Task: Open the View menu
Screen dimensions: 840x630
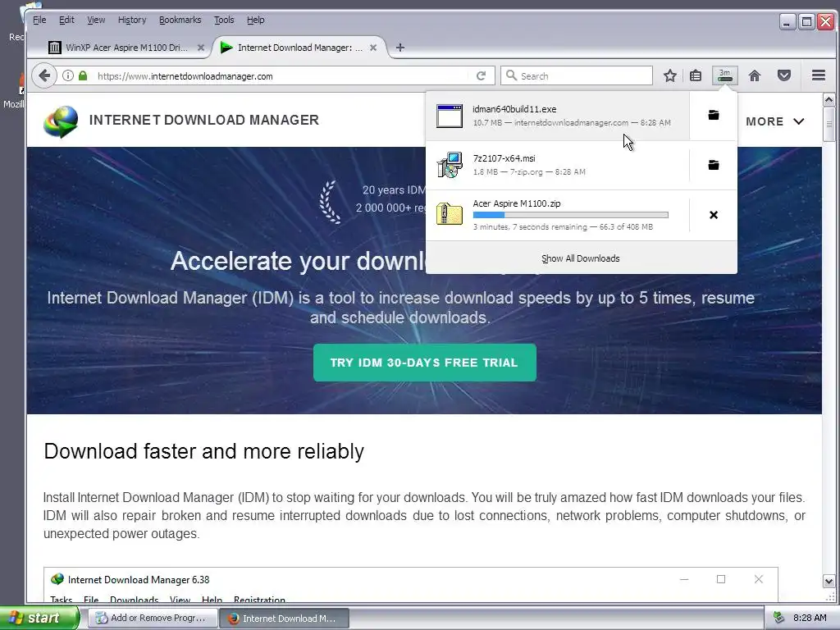Action: [96, 20]
